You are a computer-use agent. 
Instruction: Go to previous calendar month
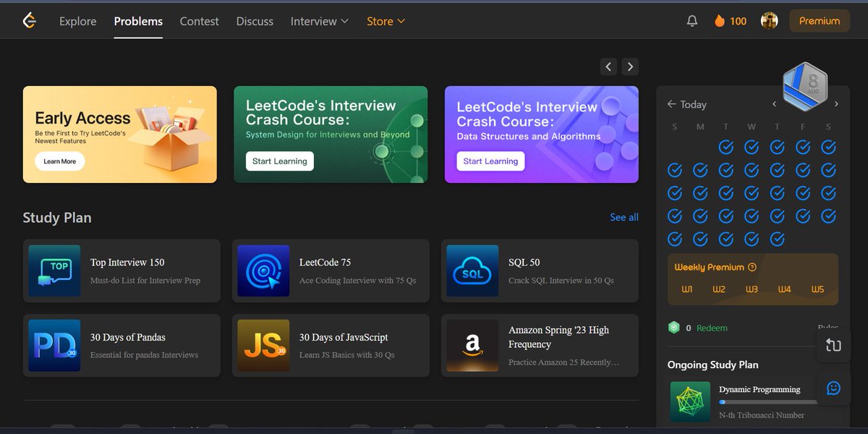point(774,104)
